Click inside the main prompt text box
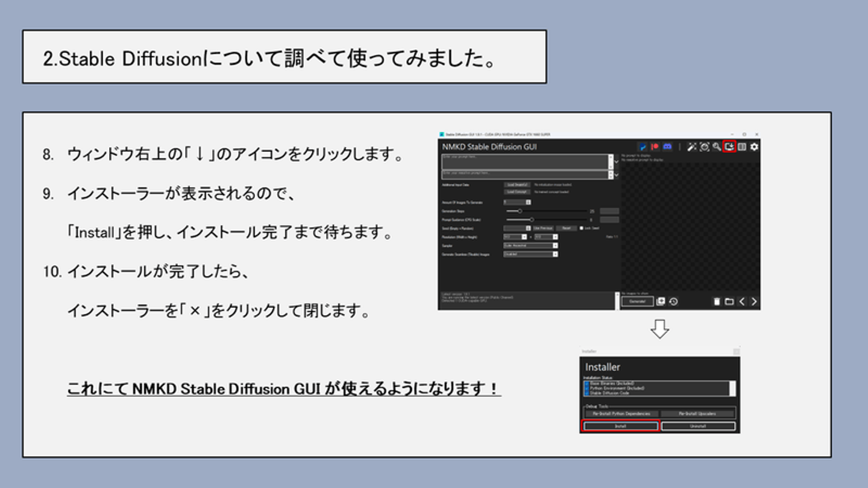This screenshot has width=868, height=488. pyautogui.click(x=524, y=161)
